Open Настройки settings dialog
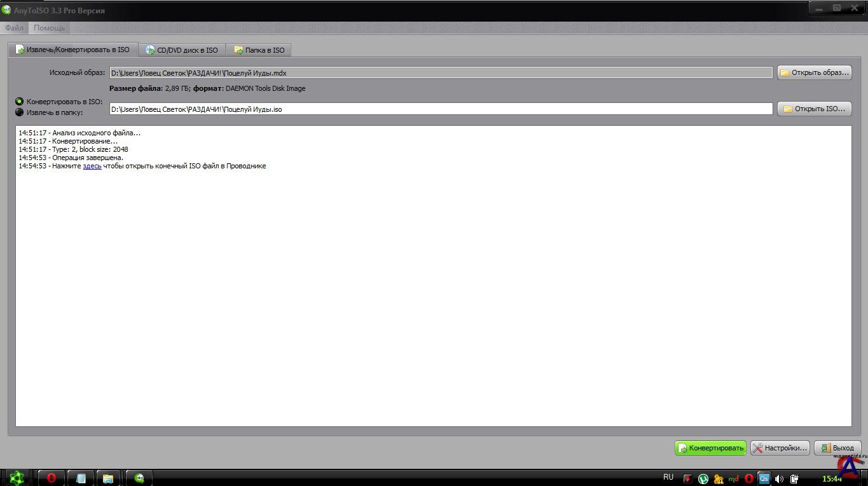Screen dimensions: 868x486 tap(780, 448)
